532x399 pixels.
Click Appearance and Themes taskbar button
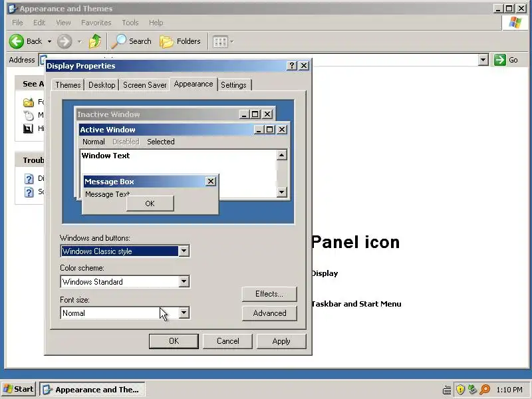coord(92,390)
